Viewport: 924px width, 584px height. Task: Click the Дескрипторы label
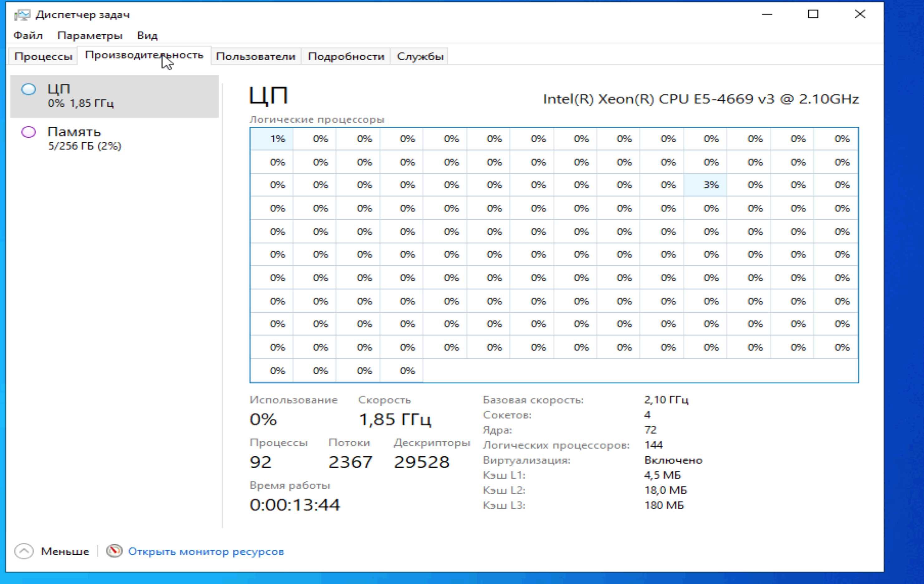coord(432,443)
